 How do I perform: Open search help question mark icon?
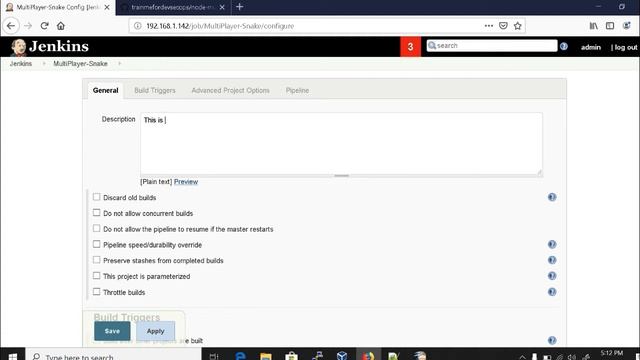point(564,46)
